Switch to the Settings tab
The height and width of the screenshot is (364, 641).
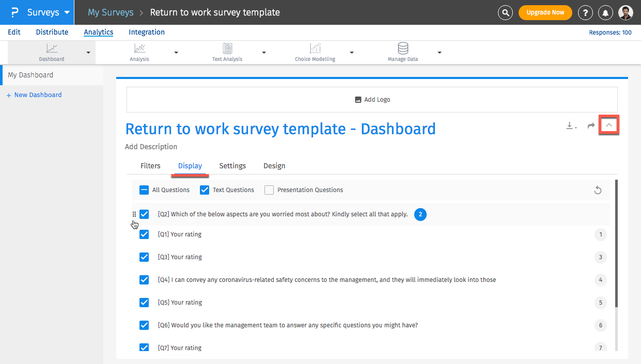coord(232,166)
